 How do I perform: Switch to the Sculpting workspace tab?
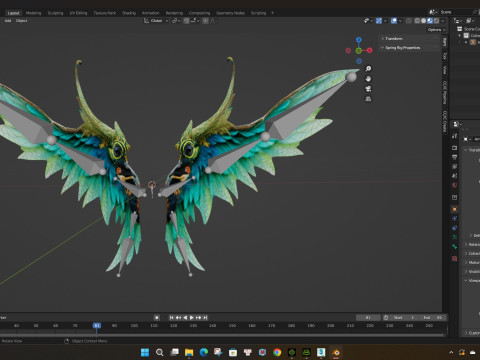click(55, 13)
